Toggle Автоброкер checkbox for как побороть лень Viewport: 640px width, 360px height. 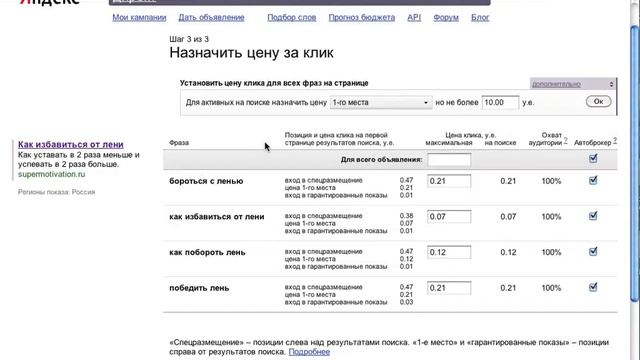pyautogui.click(x=593, y=251)
